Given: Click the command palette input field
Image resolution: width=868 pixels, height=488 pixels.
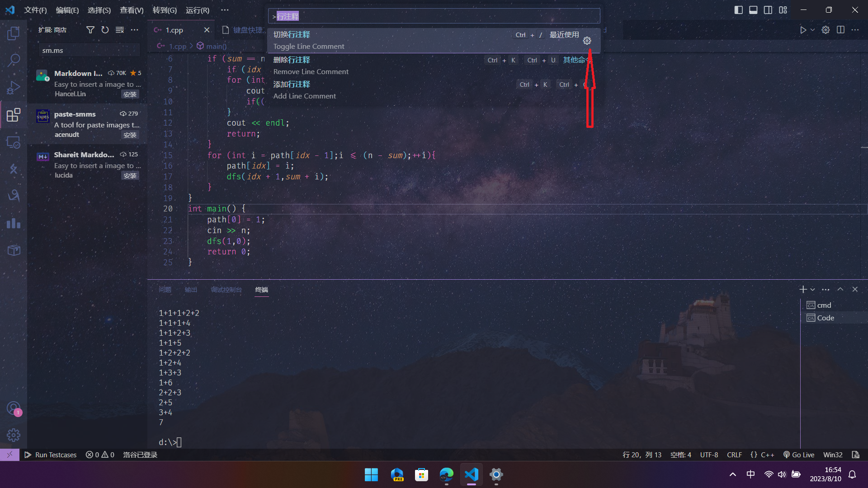Looking at the screenshot, I should (434, 16).
